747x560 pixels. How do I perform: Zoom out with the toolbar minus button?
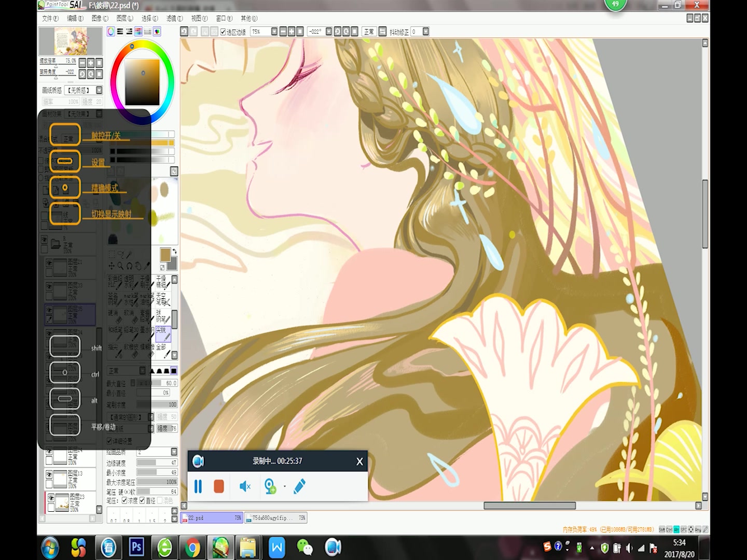click(283, 32)
